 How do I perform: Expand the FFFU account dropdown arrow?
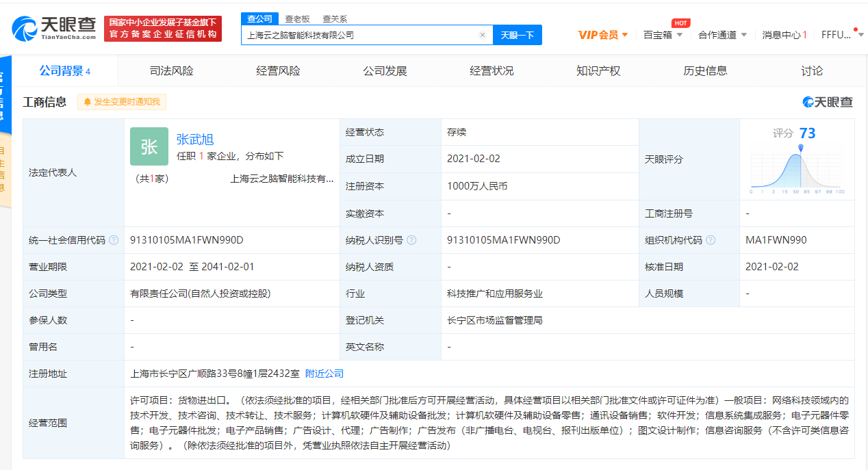coord(861,35)
